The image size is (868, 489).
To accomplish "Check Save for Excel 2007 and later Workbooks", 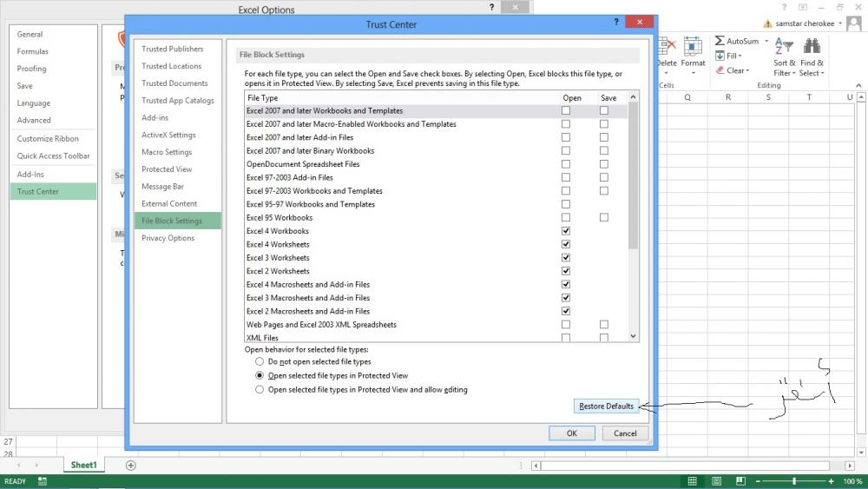I will coord(604,111).
